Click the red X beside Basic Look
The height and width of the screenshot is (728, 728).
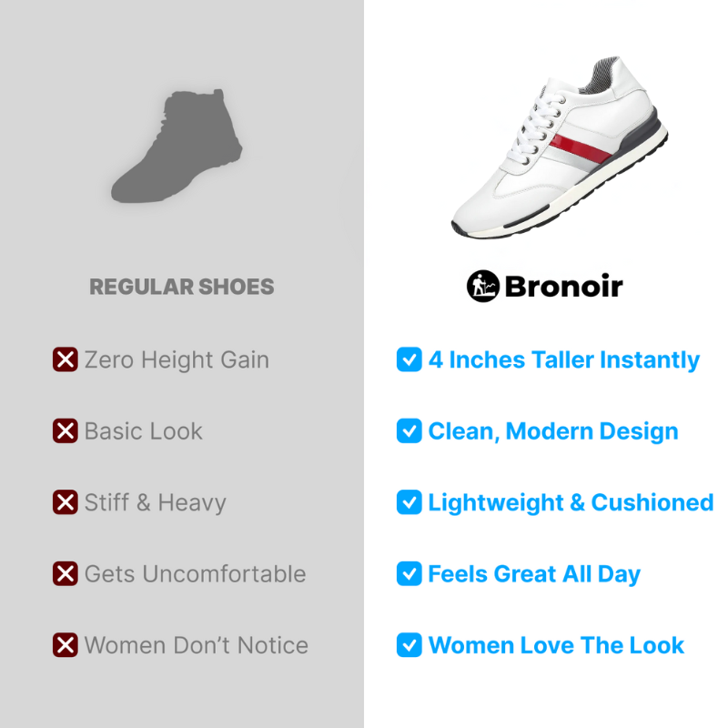coord(65,430)
